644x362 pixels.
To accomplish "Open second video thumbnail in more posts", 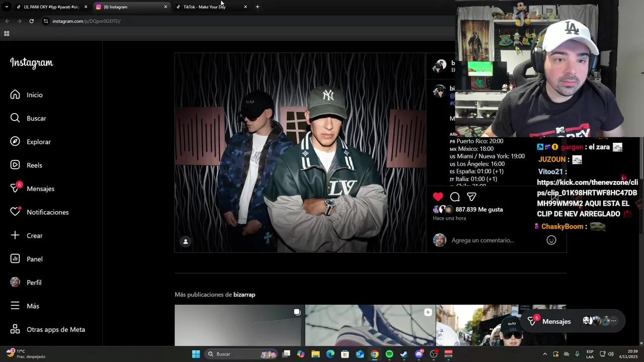I will point(370,325).
